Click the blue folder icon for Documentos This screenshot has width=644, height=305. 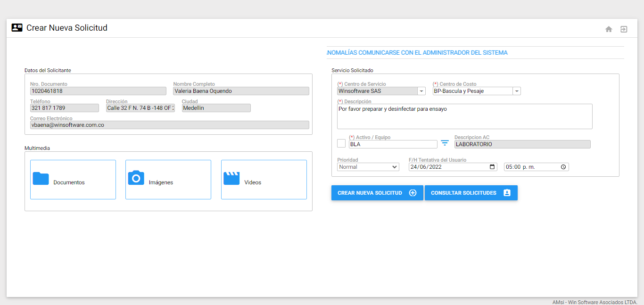pos(41,178)
